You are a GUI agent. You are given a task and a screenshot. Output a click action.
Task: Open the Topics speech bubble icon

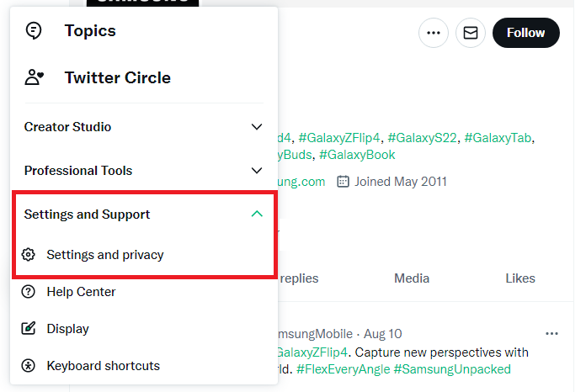(34, 30)
